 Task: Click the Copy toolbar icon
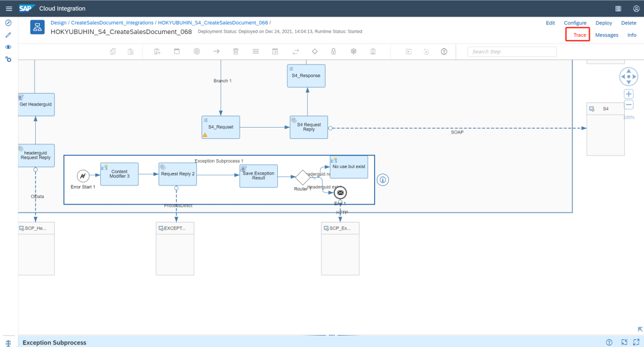113,51
